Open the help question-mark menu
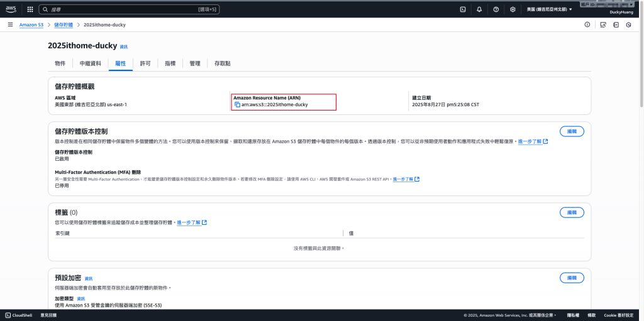This screenshot has height=321, width=644. 496,9
